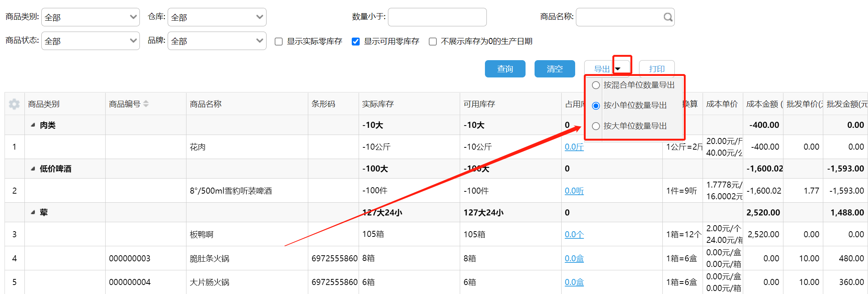Open the 0.0盒 link for 脆肚条火锅
This screenshot has height=294, width=868.
(574, 259)
